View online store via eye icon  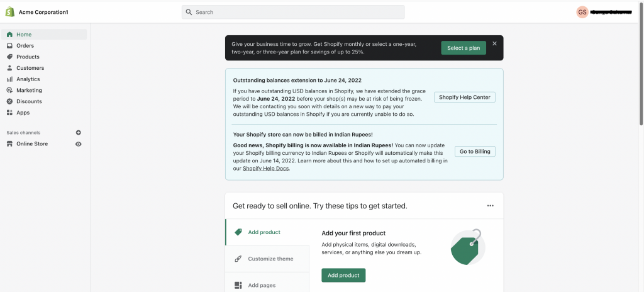79,144
